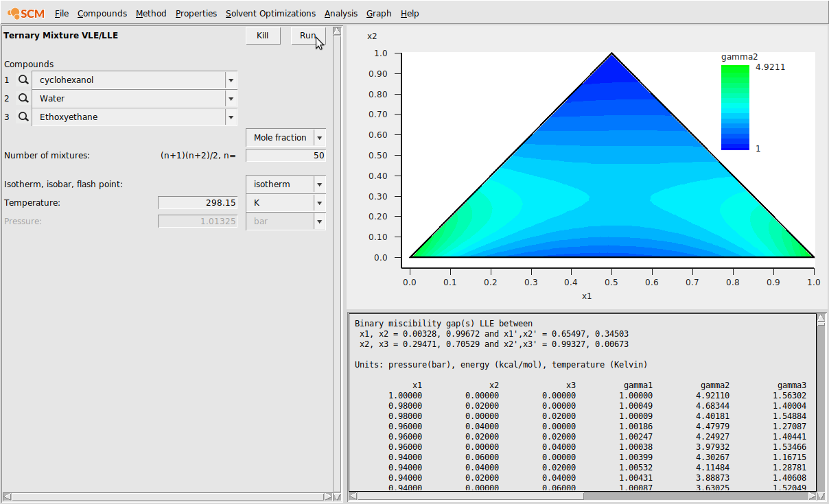Expand the Water compound dropdown
This screenshot has height=504, width=829.
click(231, 99)
